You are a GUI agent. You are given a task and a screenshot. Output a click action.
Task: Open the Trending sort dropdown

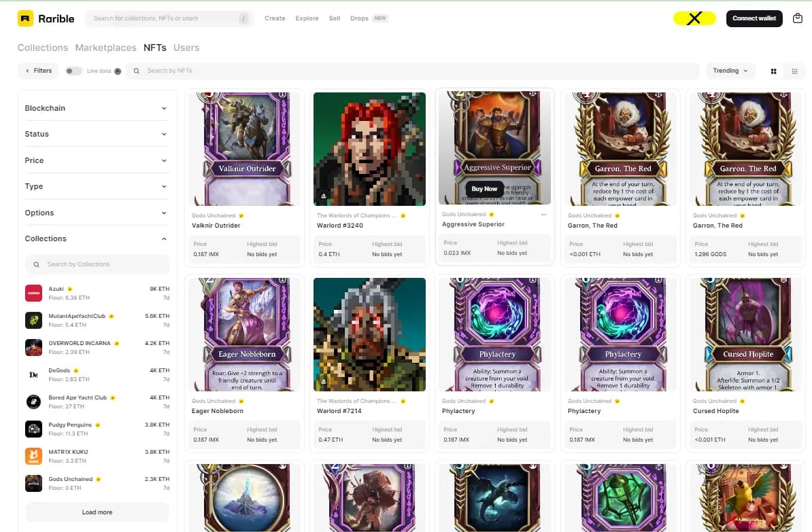click(730, 71)
